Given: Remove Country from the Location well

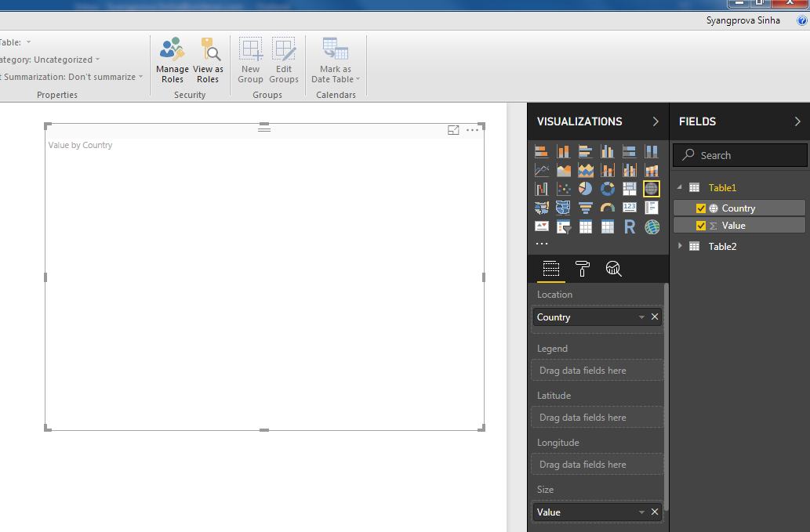Looking at the screenshot, I should coord(655,317).
